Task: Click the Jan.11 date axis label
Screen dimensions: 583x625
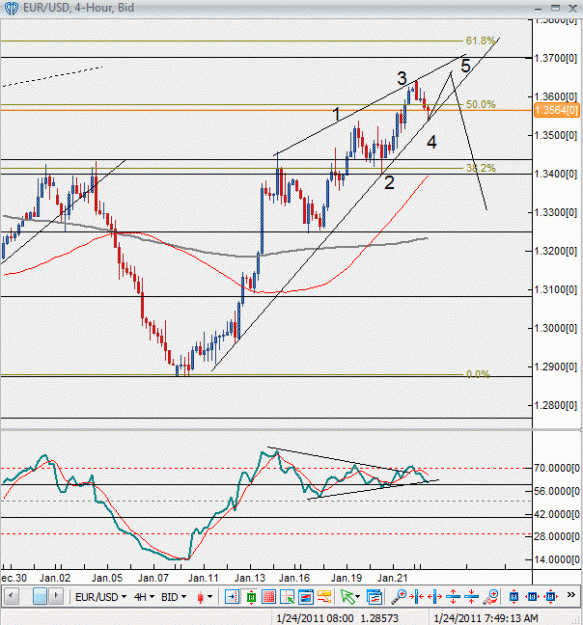Action: 203,578
